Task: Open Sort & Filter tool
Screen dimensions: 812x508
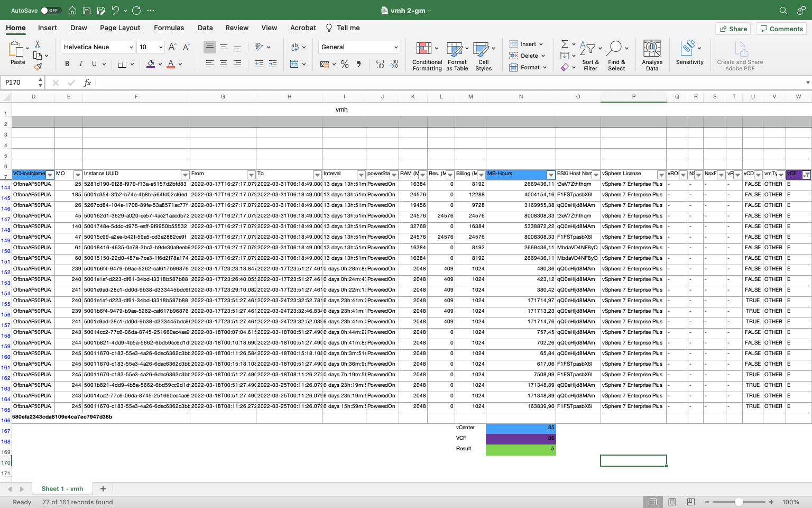Action: click(x=590, y=56)
